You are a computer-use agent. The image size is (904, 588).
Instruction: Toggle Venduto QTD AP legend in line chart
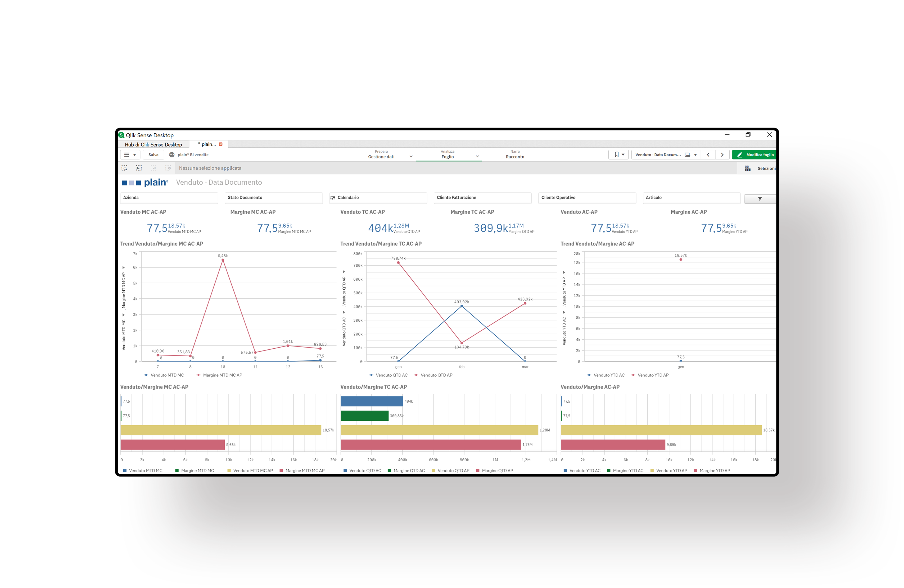(x=433, y=375)
